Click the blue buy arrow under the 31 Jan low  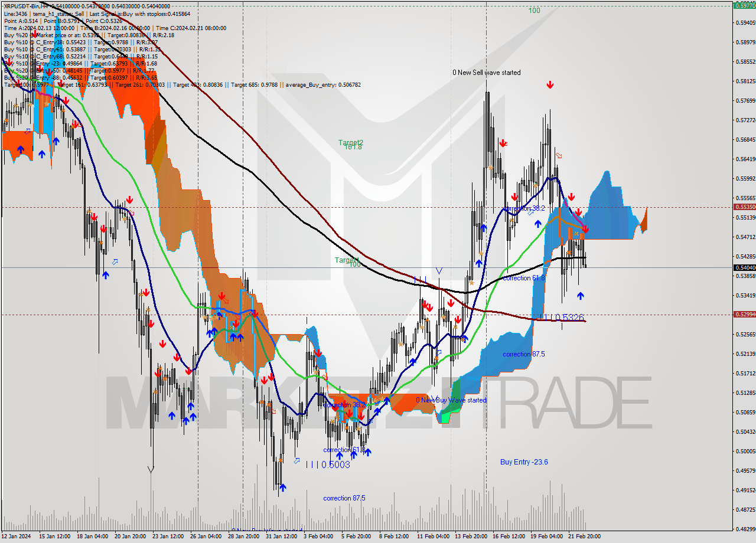[283, 488]
